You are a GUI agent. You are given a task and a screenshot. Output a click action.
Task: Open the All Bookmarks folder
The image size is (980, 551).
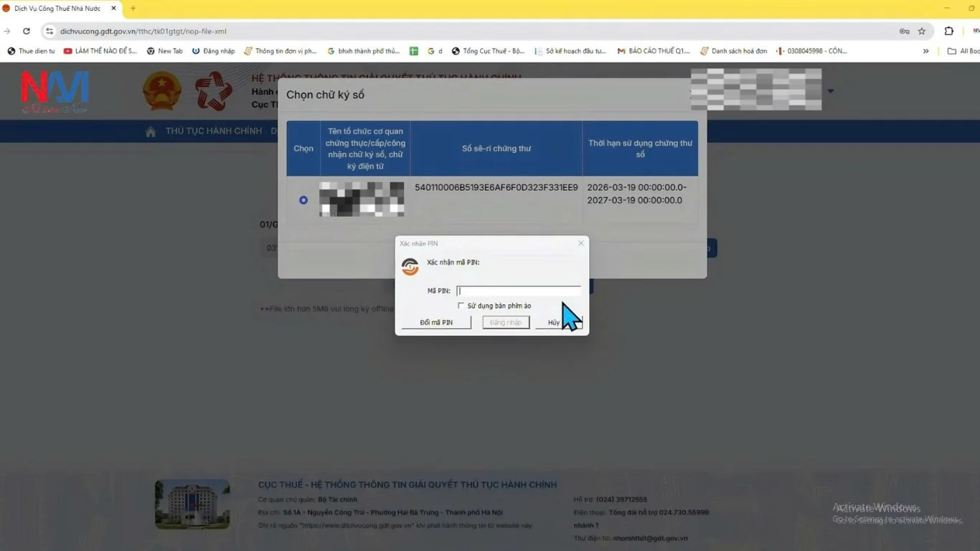[962, 51]
